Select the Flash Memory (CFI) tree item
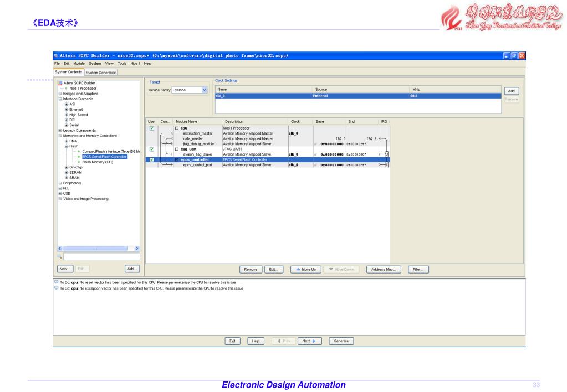Screen dimensions: 567x392 (x=98, y=162)
